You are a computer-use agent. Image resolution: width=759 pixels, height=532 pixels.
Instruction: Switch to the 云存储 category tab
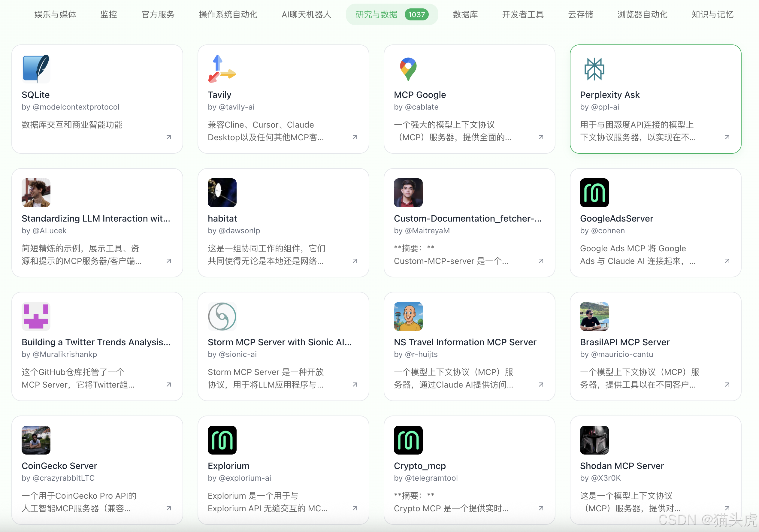coord(581,14)
